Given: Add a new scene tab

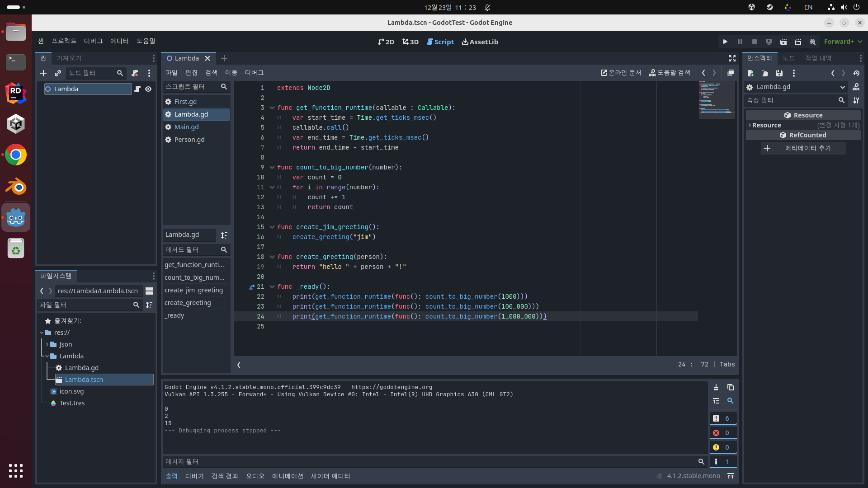Looking at the screenshot, I should click(x=224, y=58).
